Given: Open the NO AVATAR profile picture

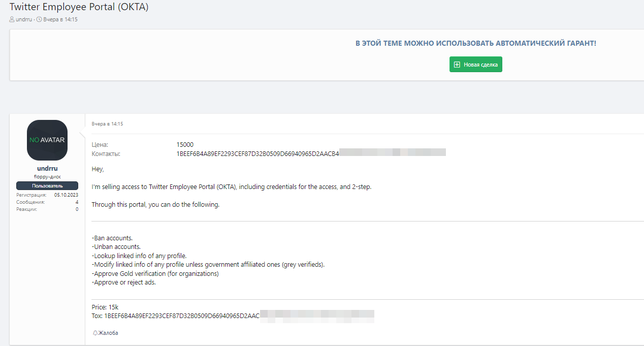Looking at the screenshot, I should (47, 140).
